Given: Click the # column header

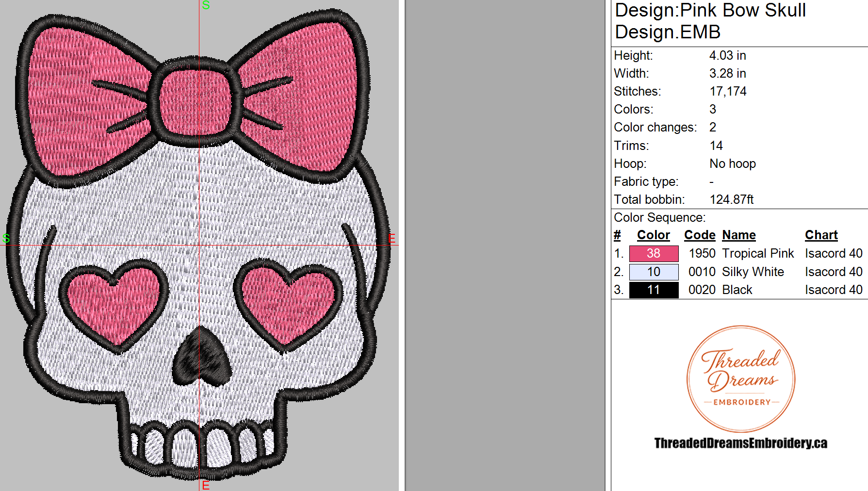Looking at the screenshot, I should pyautogui.click(x=617, y=235).
